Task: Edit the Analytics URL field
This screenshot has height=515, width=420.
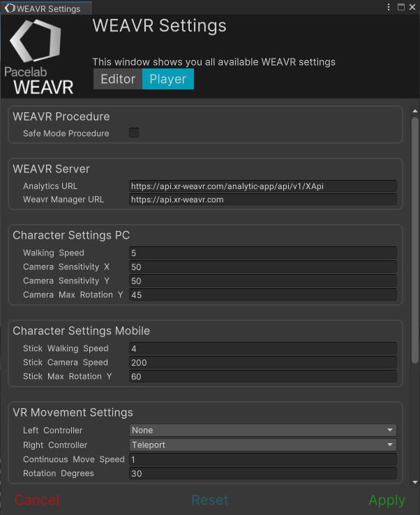Action: tap(263, 186)
